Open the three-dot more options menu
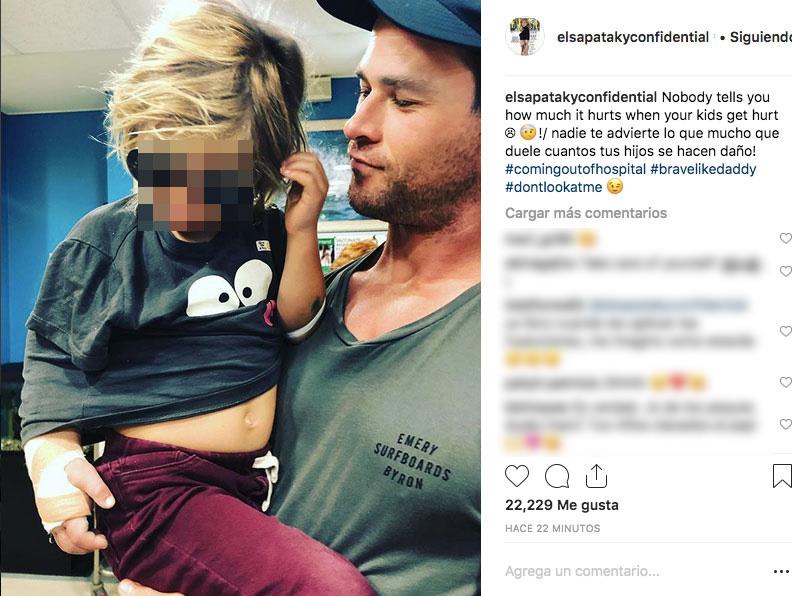This screenshot has height=596, width=800. pyautogui.click(x=781, y=572)
